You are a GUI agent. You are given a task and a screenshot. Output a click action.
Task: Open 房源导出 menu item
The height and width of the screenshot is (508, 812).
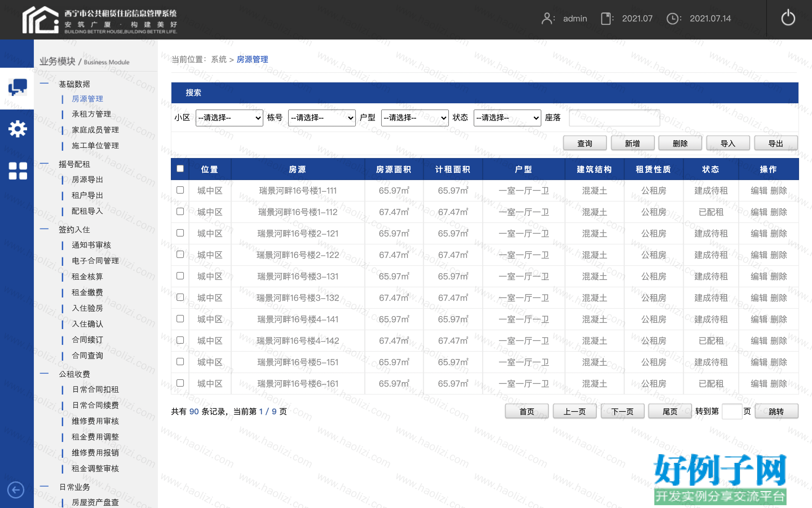point(87,180)
